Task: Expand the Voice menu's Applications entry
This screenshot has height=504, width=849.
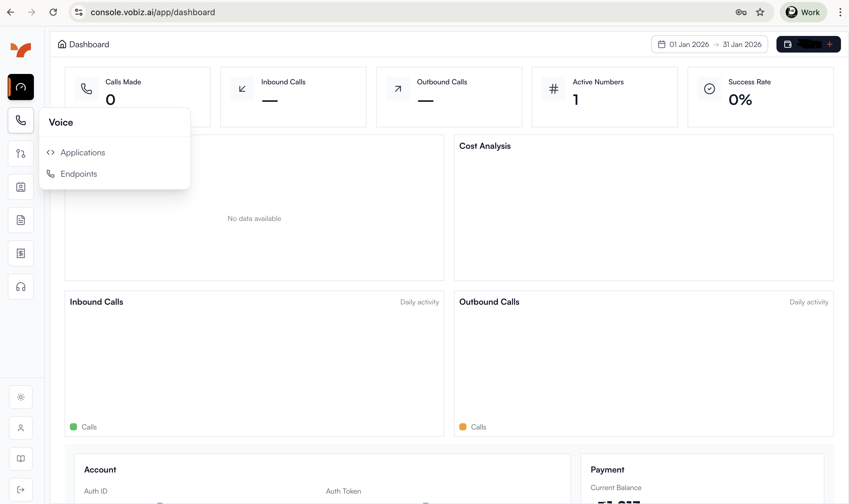Action: click(83, 152)
